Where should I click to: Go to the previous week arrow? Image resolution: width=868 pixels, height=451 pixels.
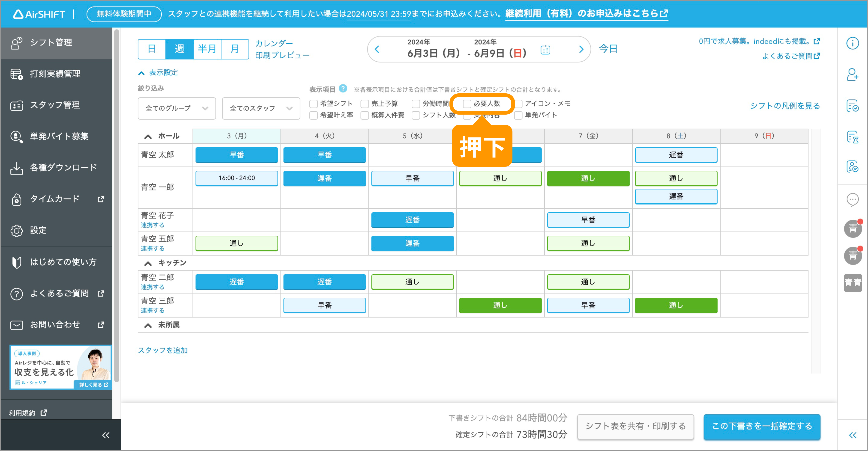[377, 50]
